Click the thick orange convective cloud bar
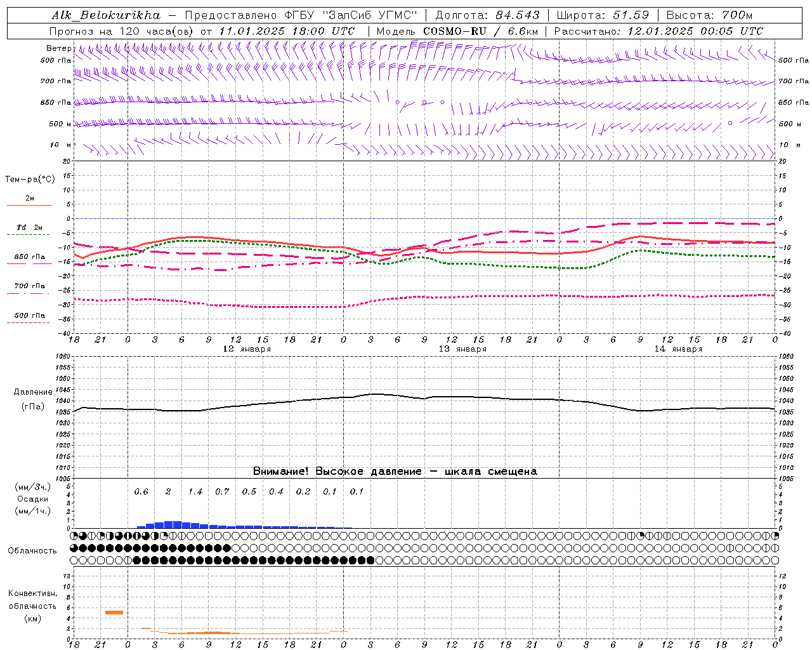The image size is (812, 650). point(114,613)
